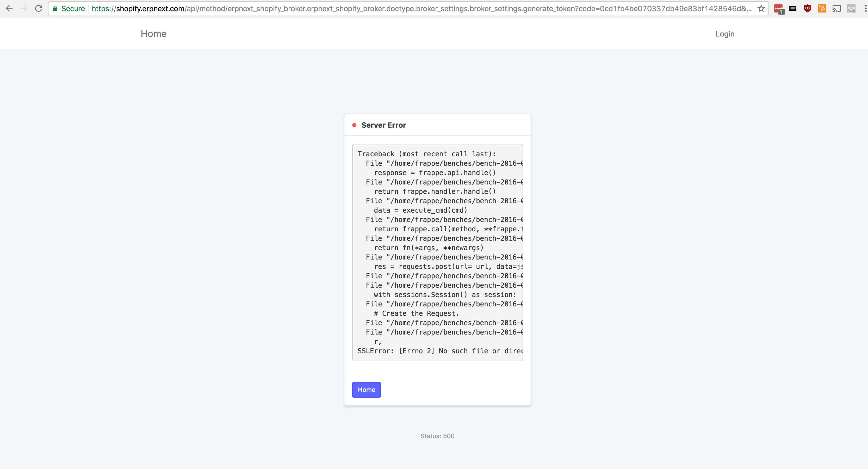868x469 pixels.
Task: Click the forward navigation arrow
Action: pyautogui.click(x=24, y=8)
